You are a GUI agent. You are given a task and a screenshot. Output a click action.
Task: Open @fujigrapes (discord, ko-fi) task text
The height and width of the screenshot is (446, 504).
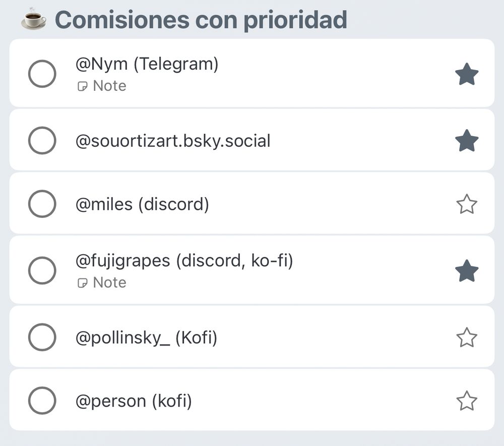coord(184,261)
